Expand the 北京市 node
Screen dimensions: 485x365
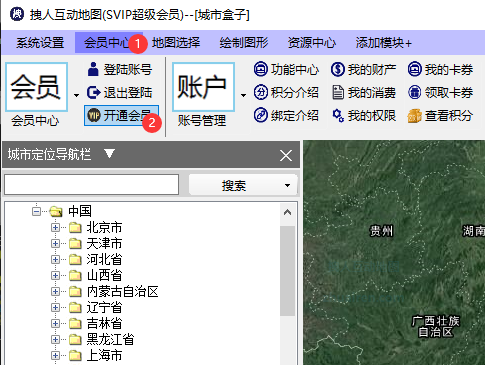coord(55,227)
